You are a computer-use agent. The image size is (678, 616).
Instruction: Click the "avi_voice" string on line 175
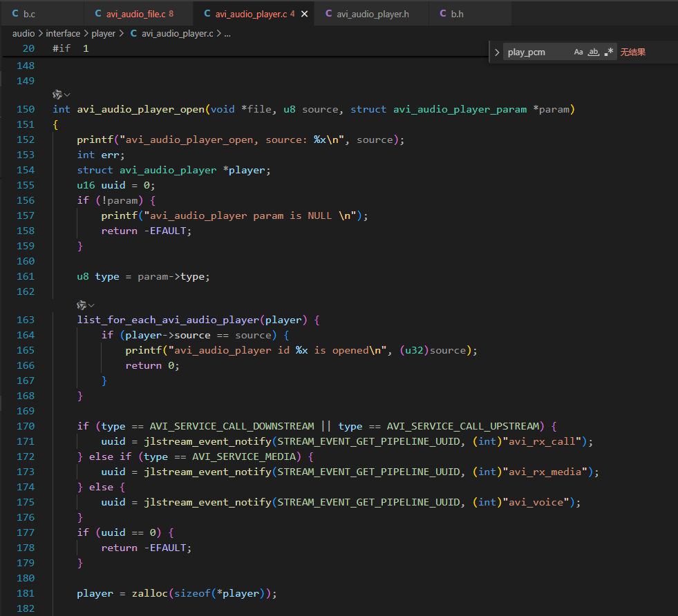[536, 502]
